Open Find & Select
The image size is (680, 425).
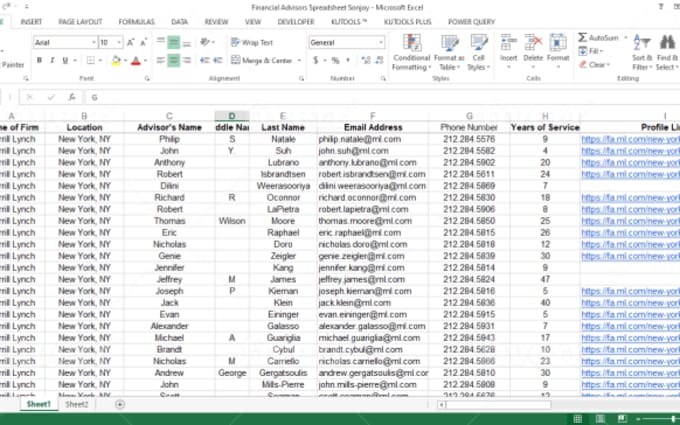tap(667, 52)
